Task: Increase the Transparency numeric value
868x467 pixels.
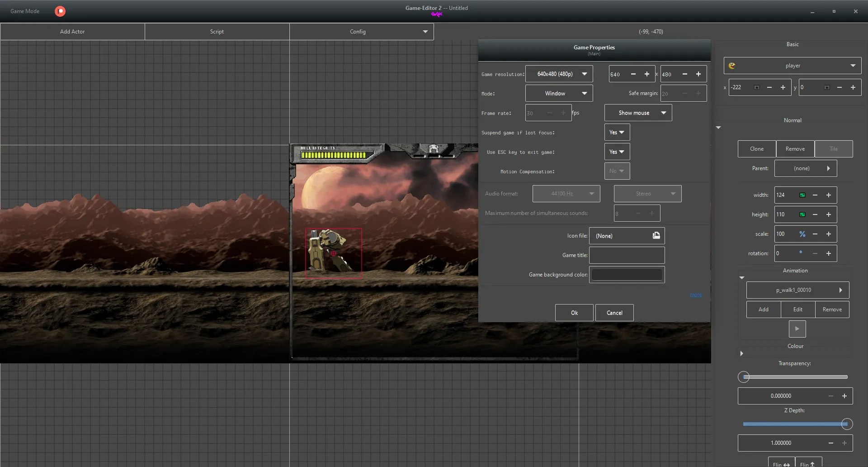Action: point(844,396)
